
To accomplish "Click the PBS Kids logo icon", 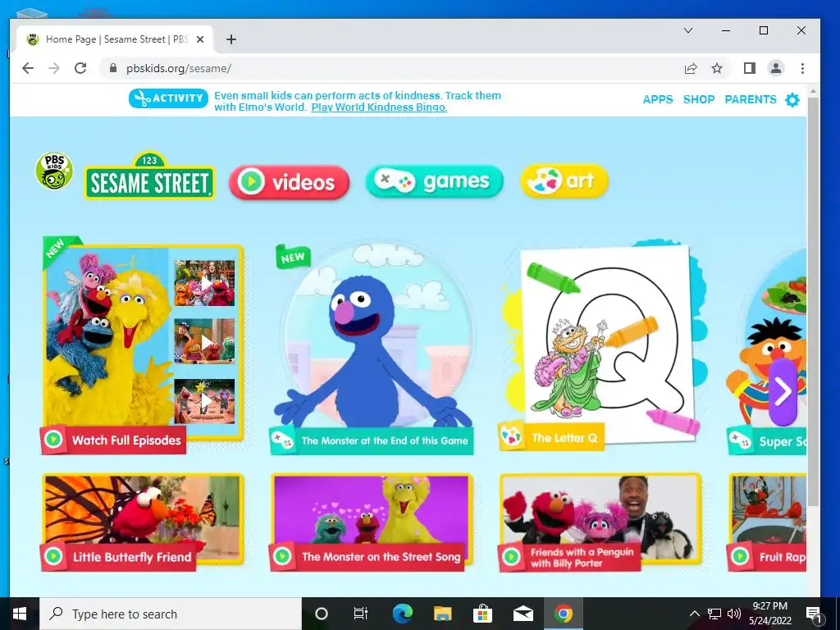I will pos(54,171).
